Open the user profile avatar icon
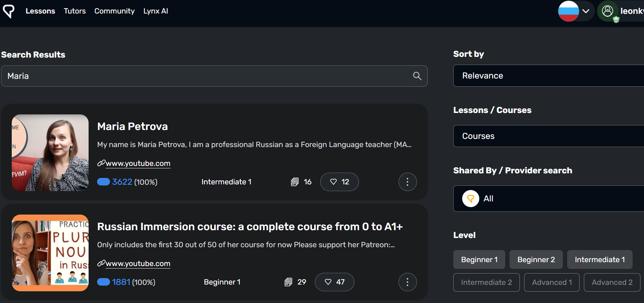 click(607, 11)
